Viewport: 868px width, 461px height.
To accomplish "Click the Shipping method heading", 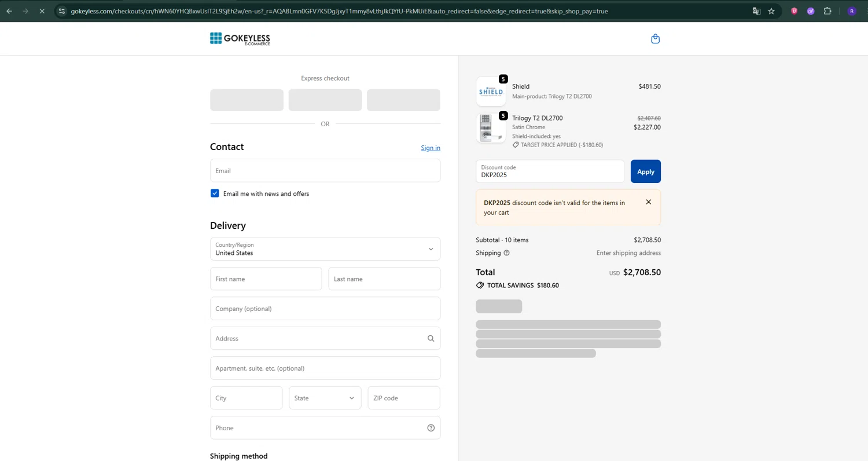I will 239,456.
